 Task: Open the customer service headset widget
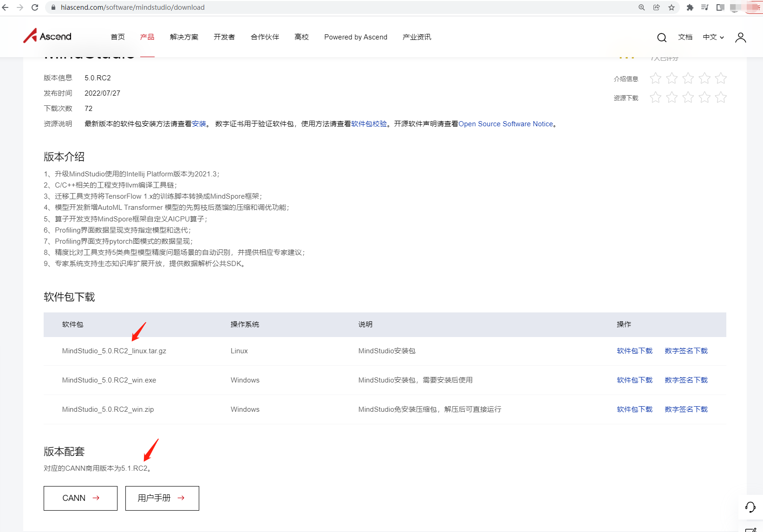750,507
